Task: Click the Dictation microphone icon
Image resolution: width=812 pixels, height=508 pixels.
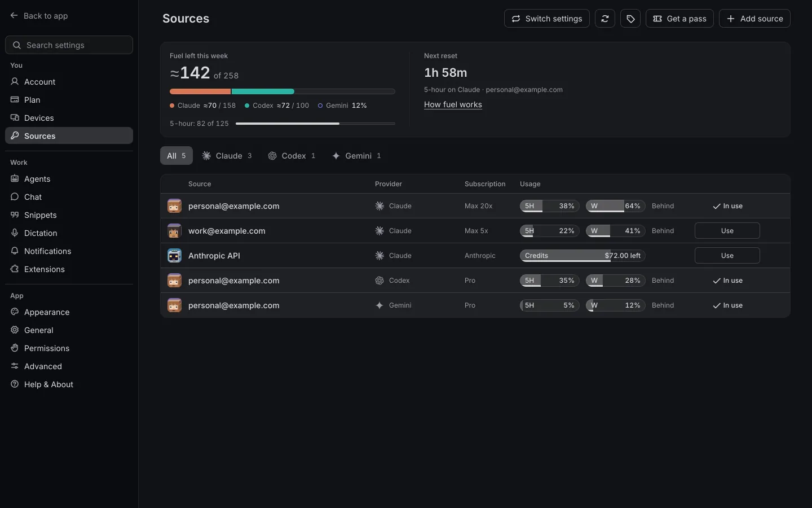Action: (x=15, y=233)
